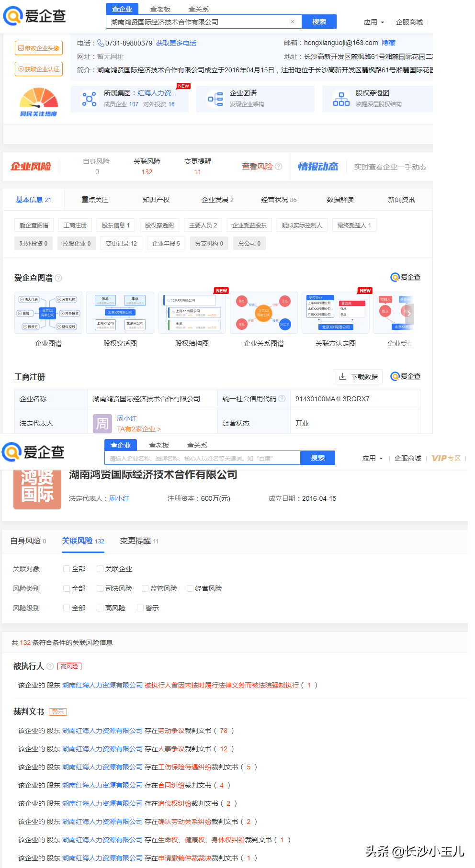Click the 企业年报 5 tag
The width and height of the screenshot is (475, 868).
click(166, 243)
